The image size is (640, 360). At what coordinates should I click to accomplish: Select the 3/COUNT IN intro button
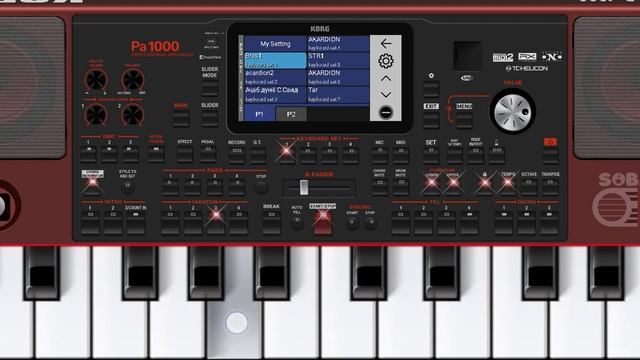coord(136,222)
